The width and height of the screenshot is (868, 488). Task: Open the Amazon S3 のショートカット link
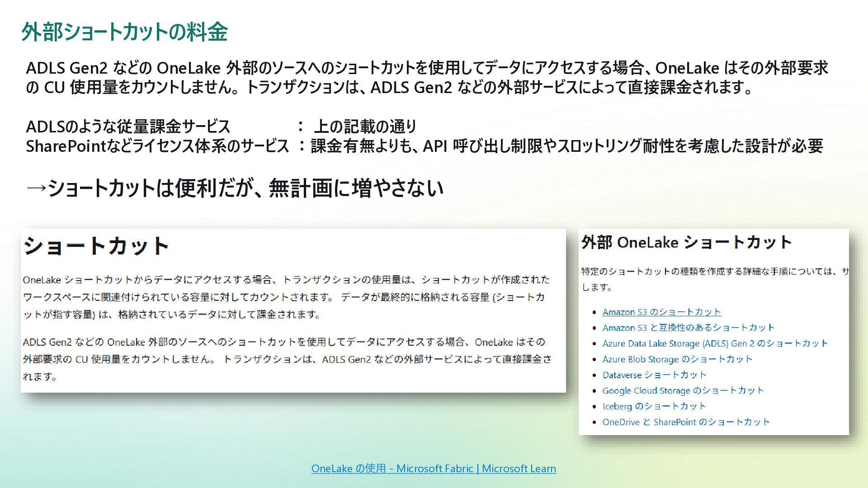(x=661, y=312)
